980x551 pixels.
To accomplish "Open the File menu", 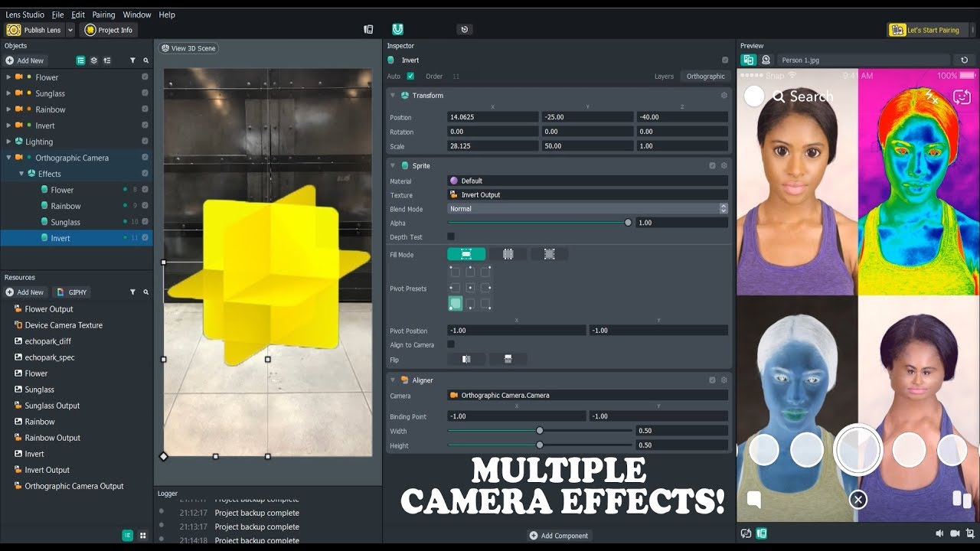I will [58, 15].
